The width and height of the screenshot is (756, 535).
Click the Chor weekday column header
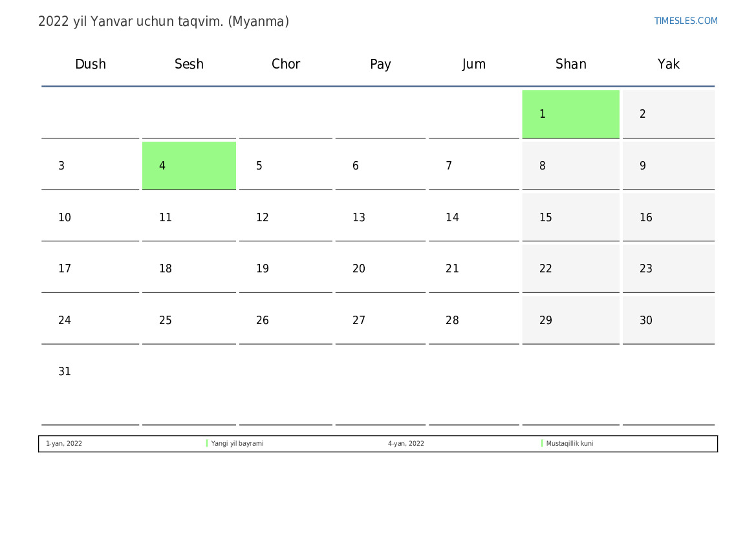coord(286,64)
